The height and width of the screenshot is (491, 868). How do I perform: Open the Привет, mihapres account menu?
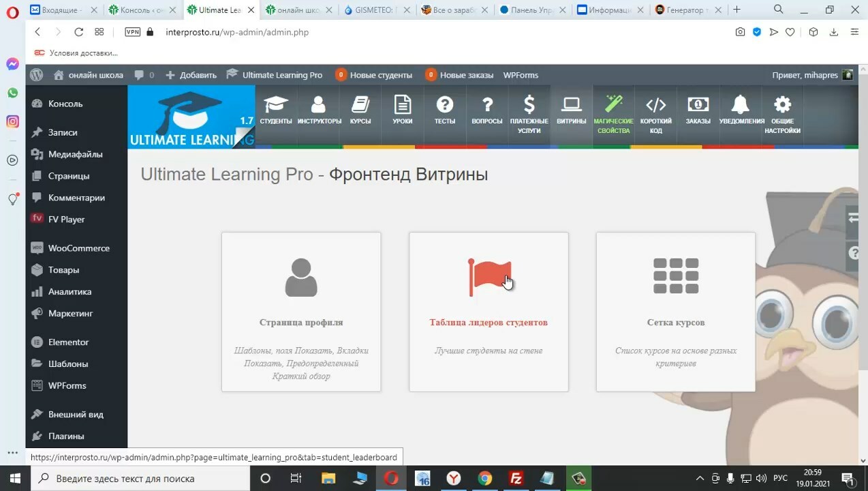[x=812, y=75]
